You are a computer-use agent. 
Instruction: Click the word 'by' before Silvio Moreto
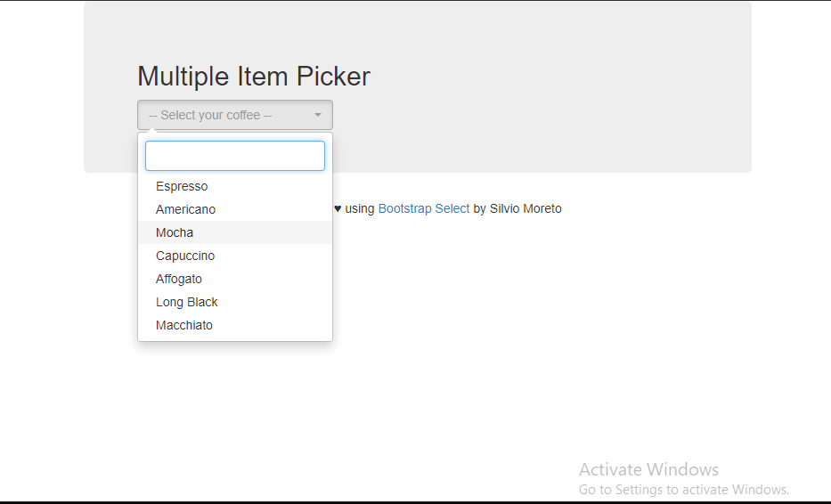479,208
